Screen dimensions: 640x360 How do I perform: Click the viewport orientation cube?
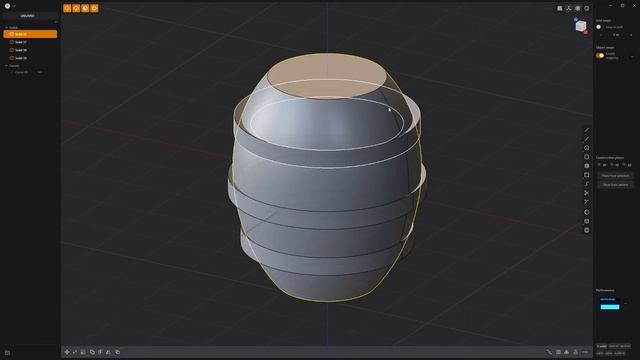coord(581,26)
